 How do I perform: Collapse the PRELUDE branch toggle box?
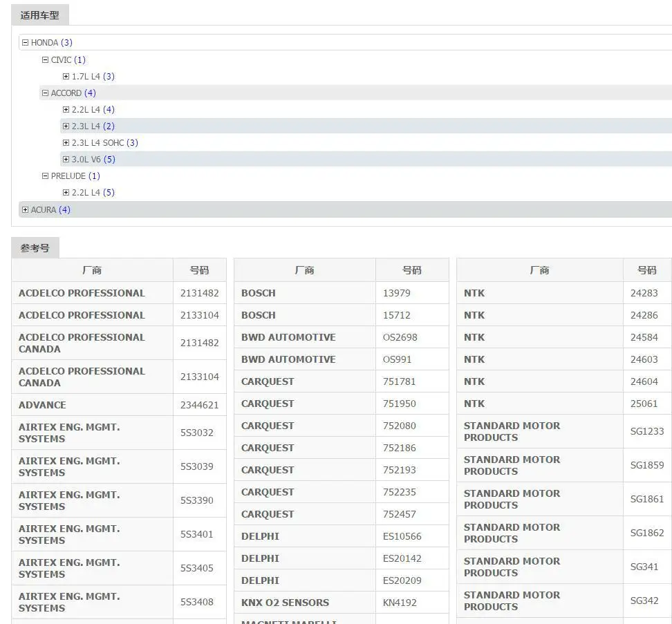[45, 176]
